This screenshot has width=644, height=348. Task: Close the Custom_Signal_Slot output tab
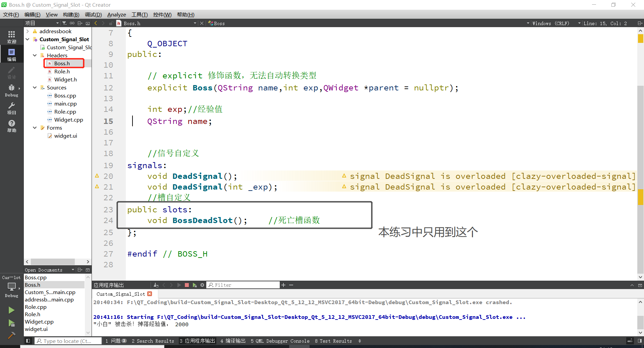point(150,294)
